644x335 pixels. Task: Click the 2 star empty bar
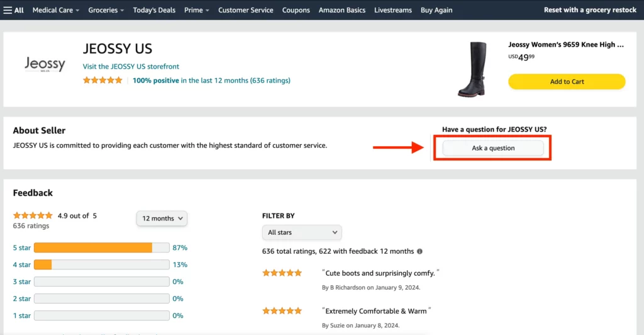[x=101, y=298]
